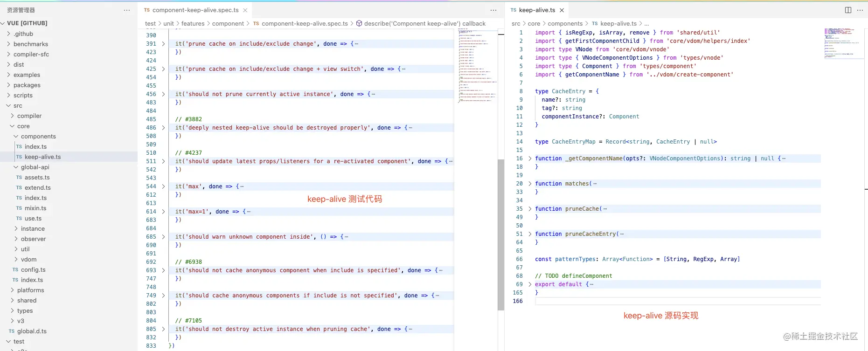Open left editor group more actions ellipsis

493,10
